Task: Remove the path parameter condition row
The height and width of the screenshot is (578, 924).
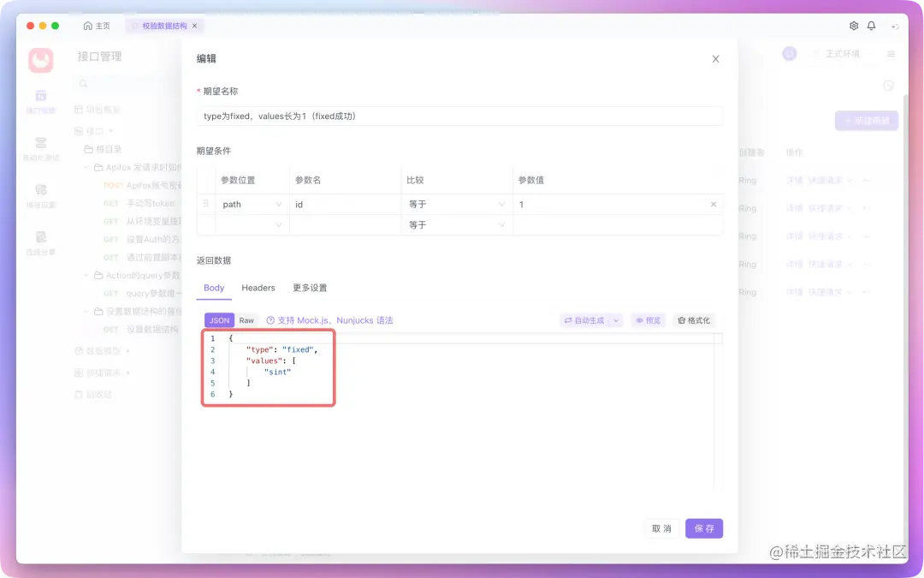Action: tap(714, 204)
